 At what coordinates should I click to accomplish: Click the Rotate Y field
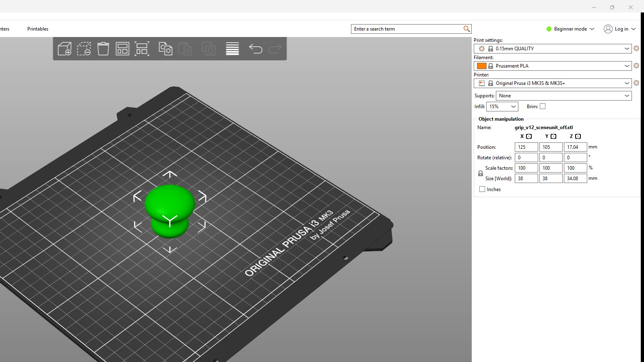(551, 158)
